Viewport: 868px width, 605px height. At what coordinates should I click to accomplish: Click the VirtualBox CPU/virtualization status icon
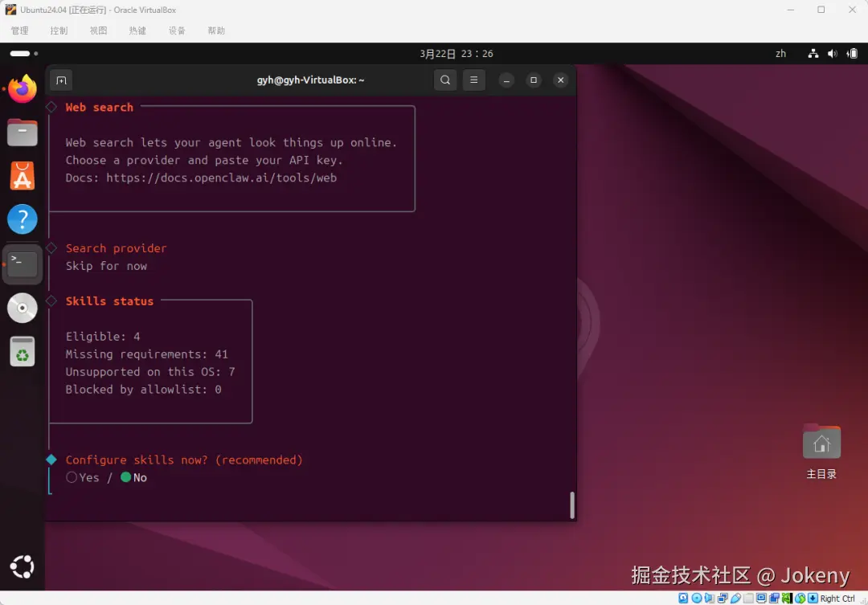pyautogui.click(x=787, y=599)
